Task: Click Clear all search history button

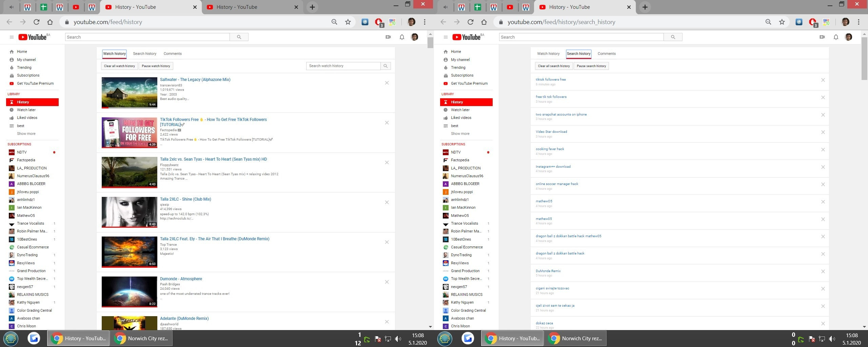Action: [x=554, y=66]
